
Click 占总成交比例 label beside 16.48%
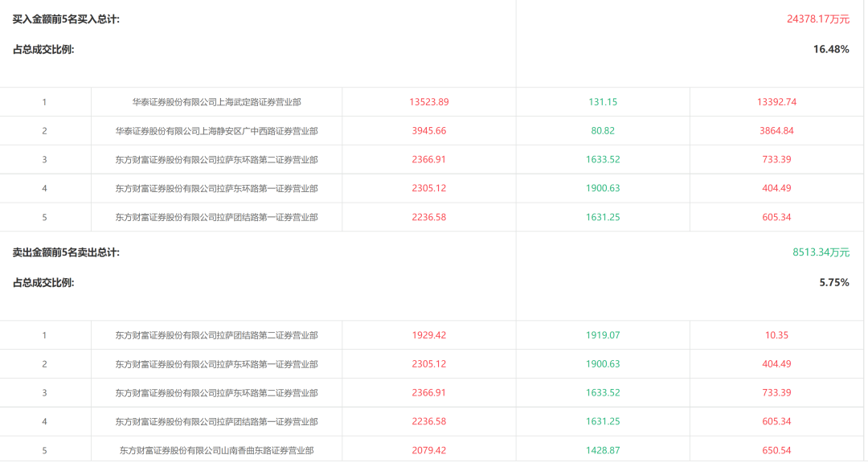click(43, 49)
